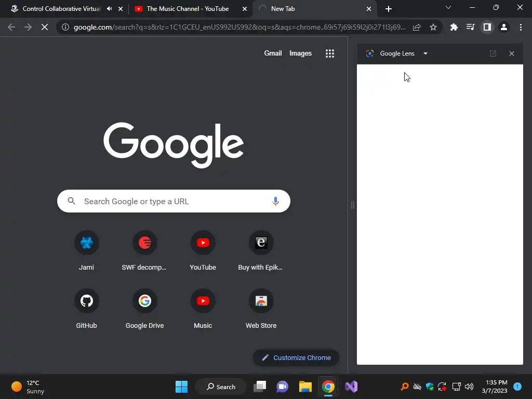Open the Windows Start menu
The width and height of the screenshot is (532, 399).
(x=181, y=387)
